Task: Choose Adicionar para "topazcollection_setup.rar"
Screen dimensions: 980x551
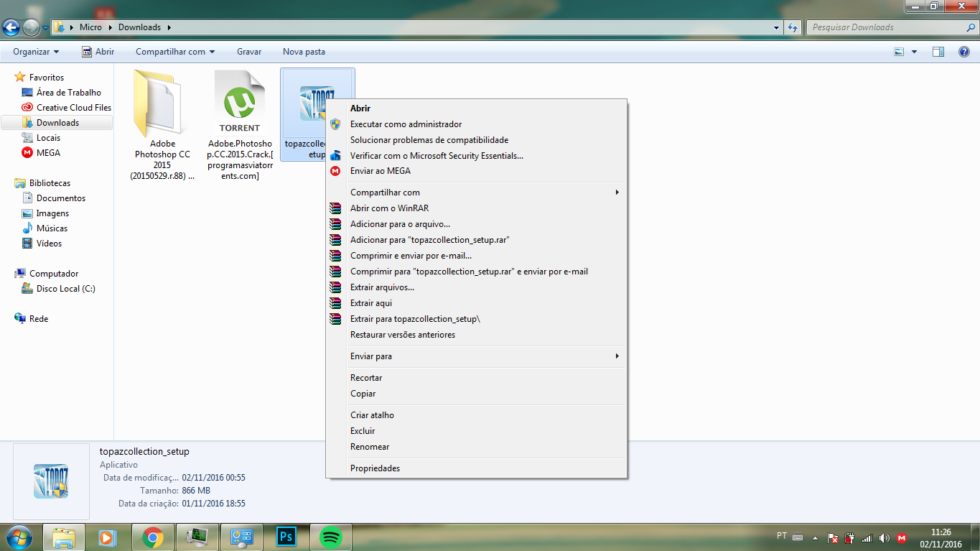Action: pyautogui.click(x=477, y=240)
